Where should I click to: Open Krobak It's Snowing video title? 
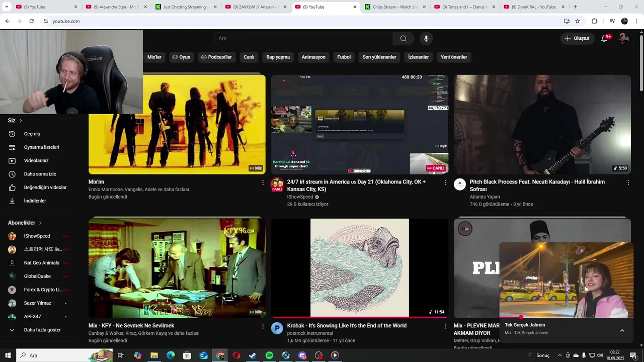(347, 326)
